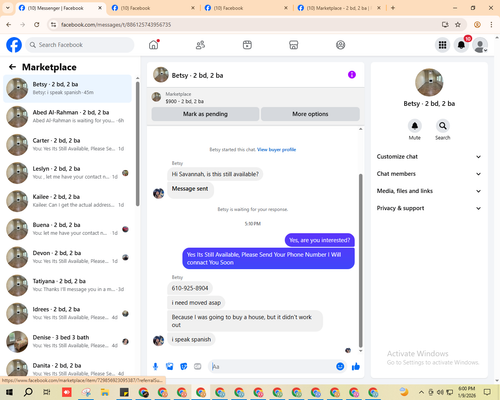
Task: Open Task View on taskbar
Action: 47,392
